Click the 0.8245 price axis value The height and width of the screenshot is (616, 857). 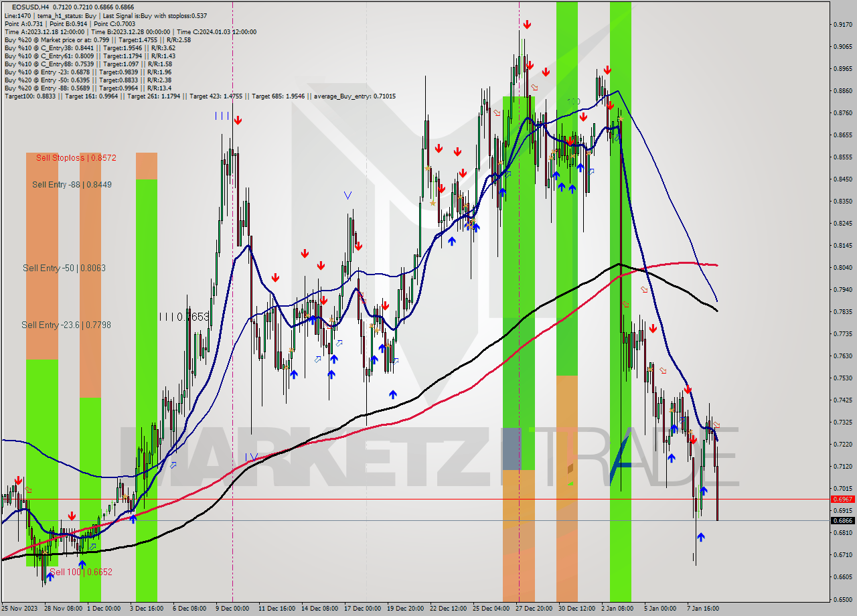[x=842, y=224]
